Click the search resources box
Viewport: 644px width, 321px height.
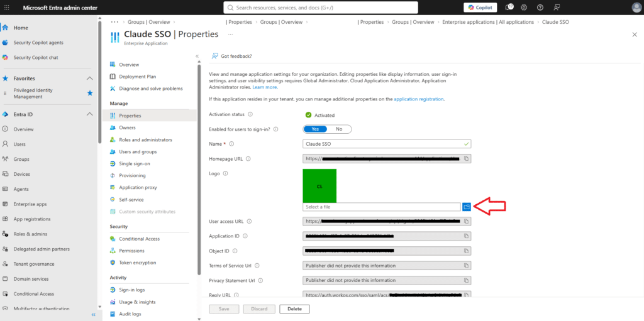coord(321,8)
